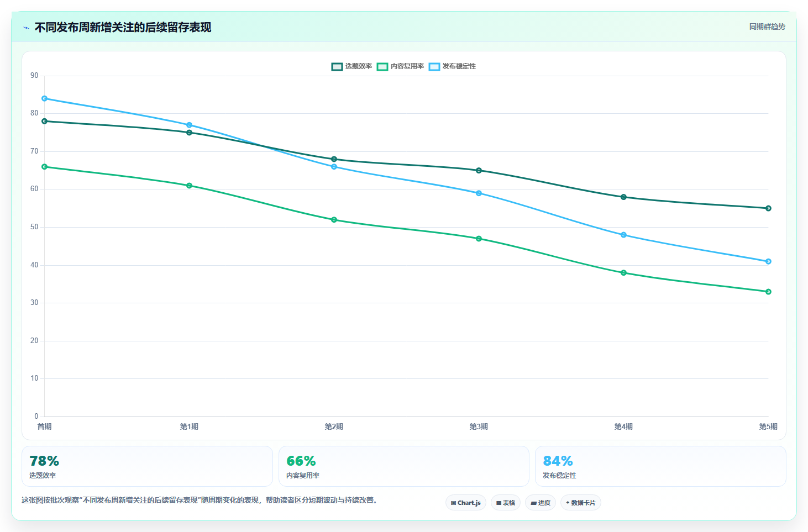Viewport: 808px width, 532px height.
Task: Click the 选题效率 data point at 第2期
Action: click(334, 159)
